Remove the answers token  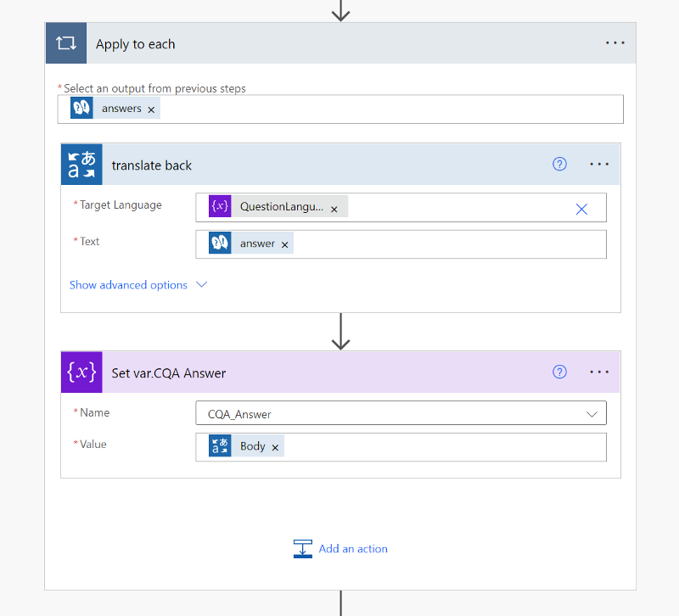151,110
